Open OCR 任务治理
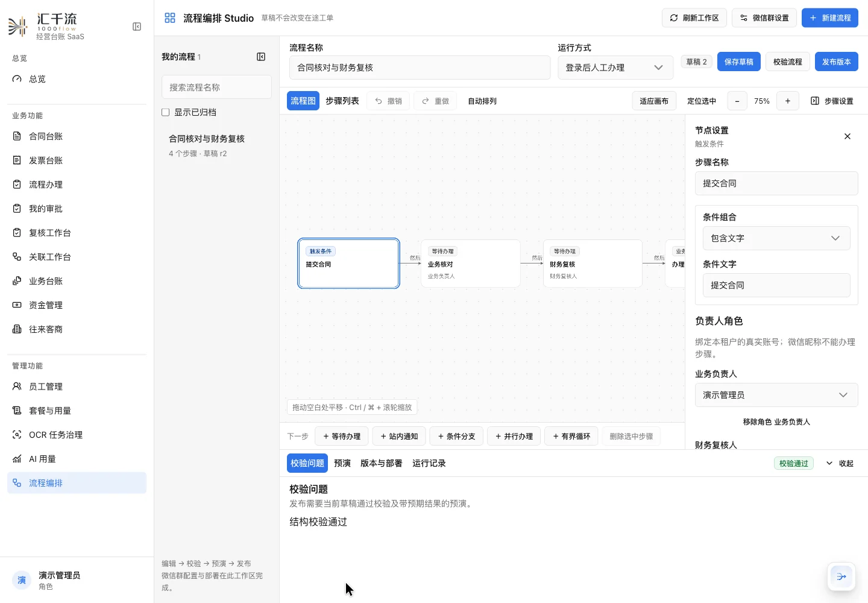This screenshot has width=868, height=603. 77,435
